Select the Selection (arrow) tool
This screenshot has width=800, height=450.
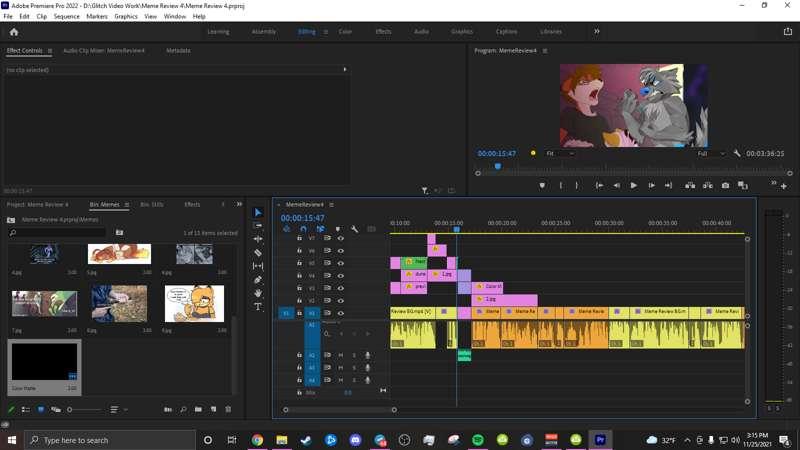pyautogui.click(x=258, y=212)
